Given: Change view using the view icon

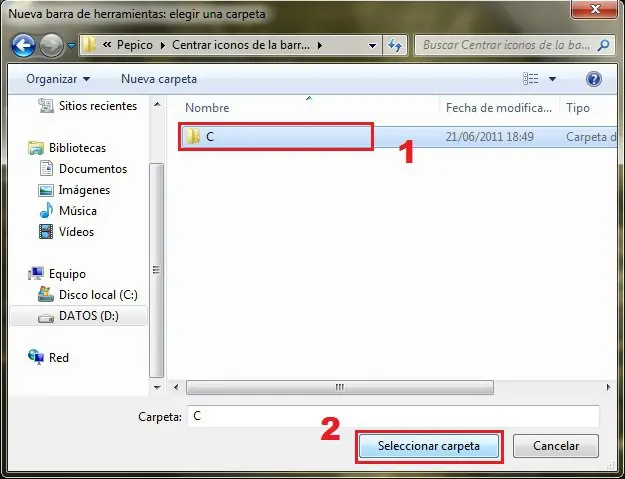Looking at the screenshot, I should click(x=531, y=79).
